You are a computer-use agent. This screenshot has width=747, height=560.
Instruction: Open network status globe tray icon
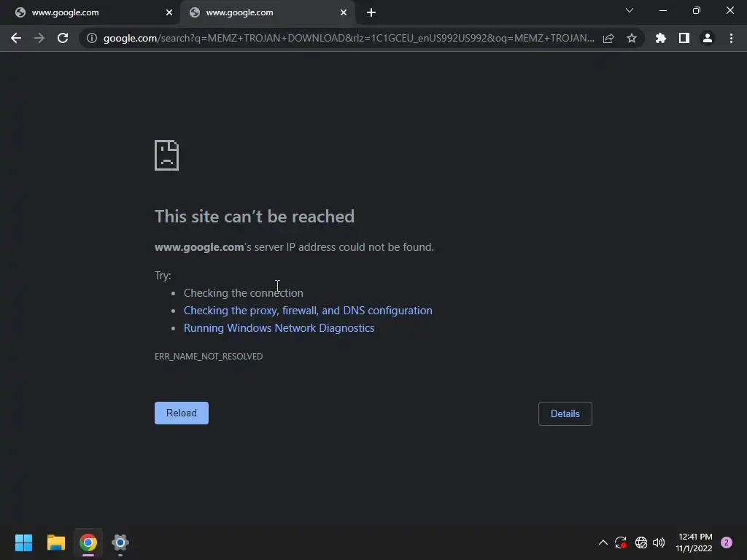pos(640,542)
